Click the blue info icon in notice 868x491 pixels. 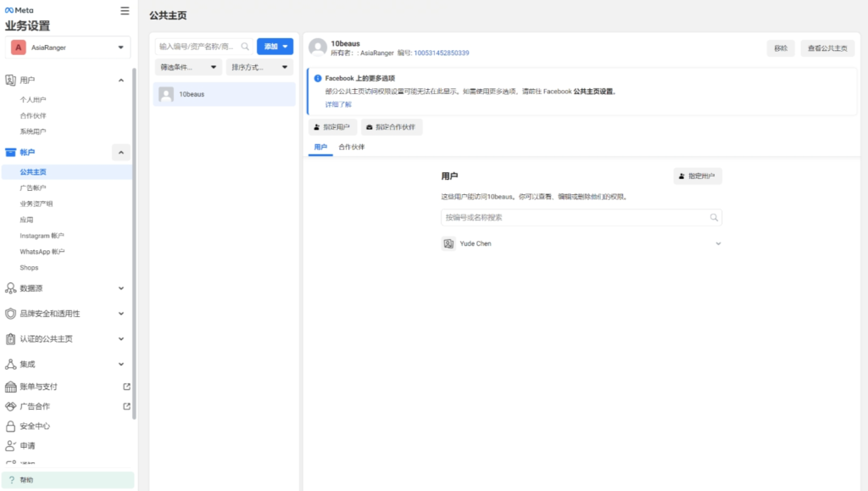pyautogui.click(x=318, y=79)
